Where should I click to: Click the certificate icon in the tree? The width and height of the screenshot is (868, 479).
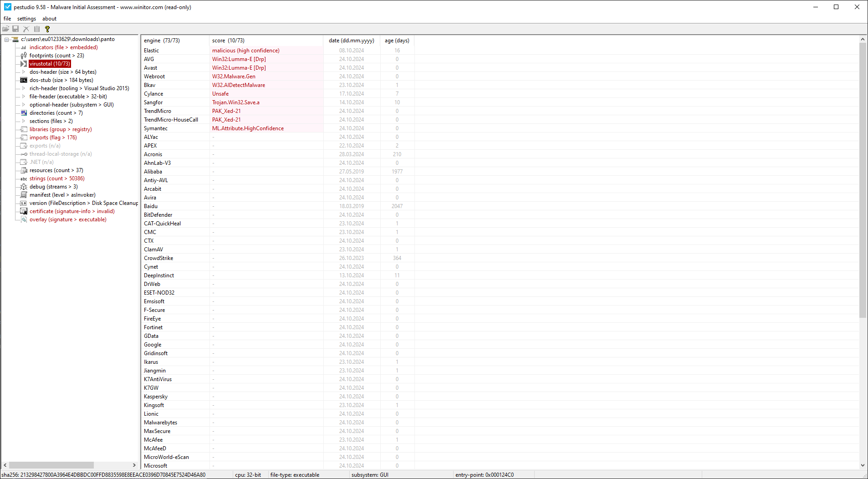pos(24,211)
